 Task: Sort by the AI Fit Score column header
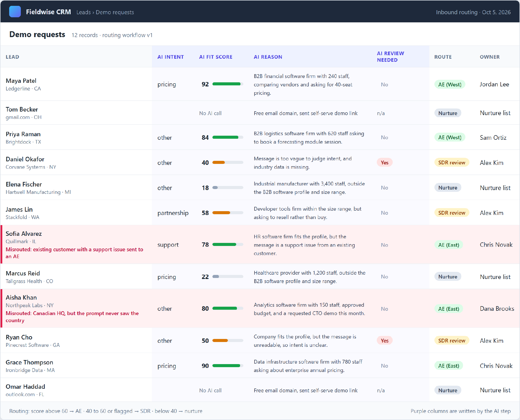point(216,57)
